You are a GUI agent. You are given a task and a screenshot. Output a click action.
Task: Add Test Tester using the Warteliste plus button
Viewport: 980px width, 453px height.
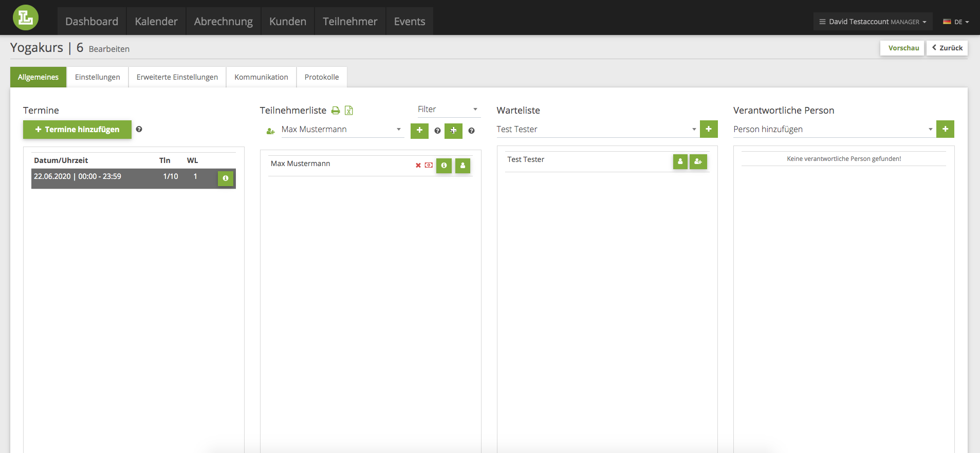tap(709, 129)
